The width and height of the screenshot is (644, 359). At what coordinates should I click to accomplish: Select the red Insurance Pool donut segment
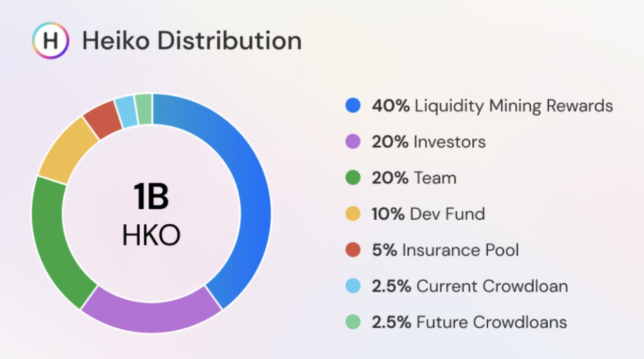pyautogui.click(x=102, y=120)
